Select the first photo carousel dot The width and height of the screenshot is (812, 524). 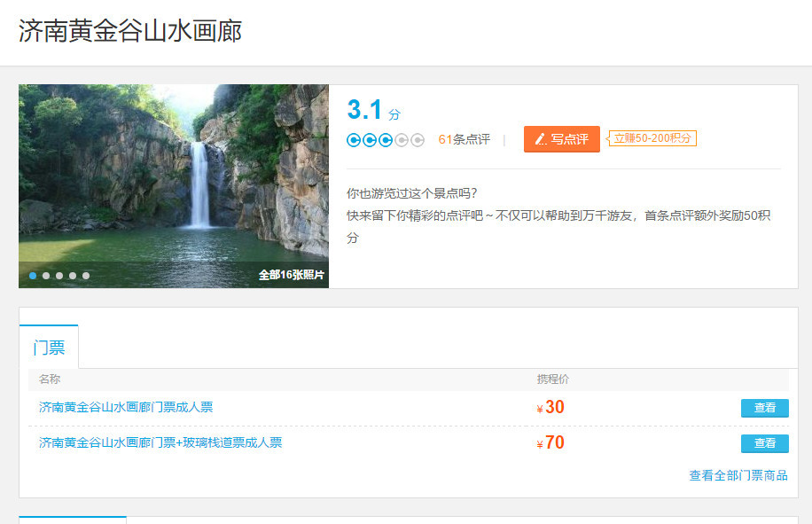[33, 276]
